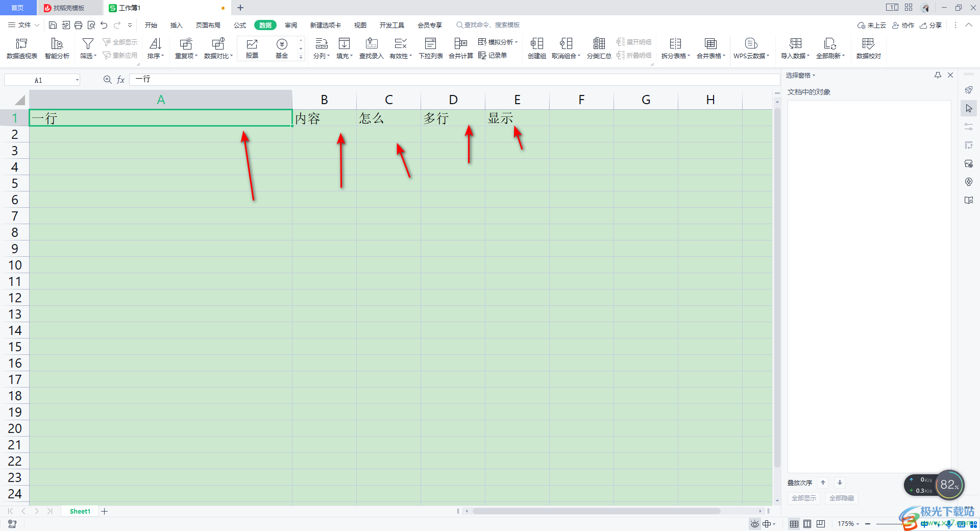
Task: Open the 文件 menu dropdown
Action: (x=24, y=25)
